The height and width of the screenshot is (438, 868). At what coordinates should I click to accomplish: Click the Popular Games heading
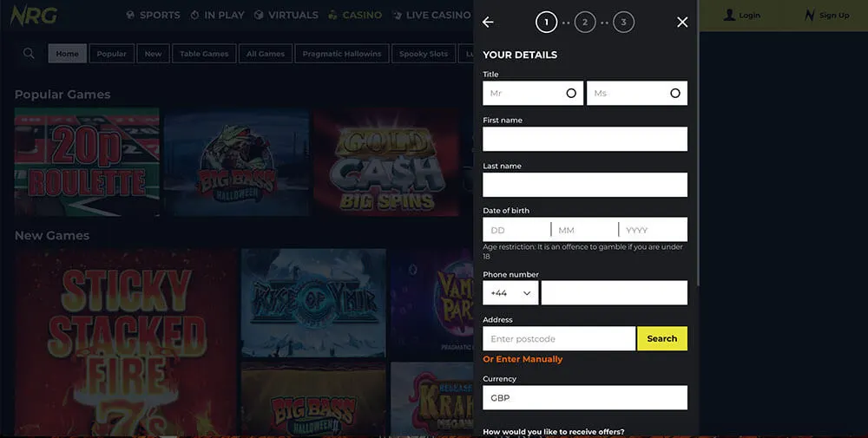click(x=62, y=95)
